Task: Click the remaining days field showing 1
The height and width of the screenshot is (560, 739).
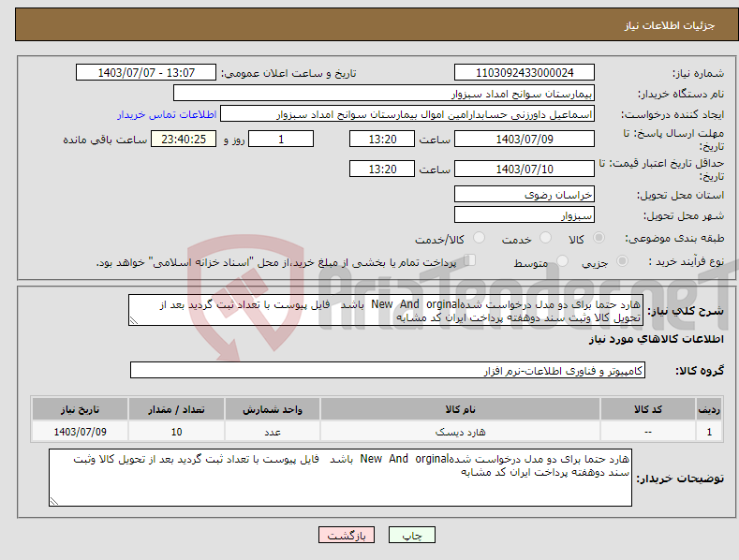Action: [x=281, y=139]
